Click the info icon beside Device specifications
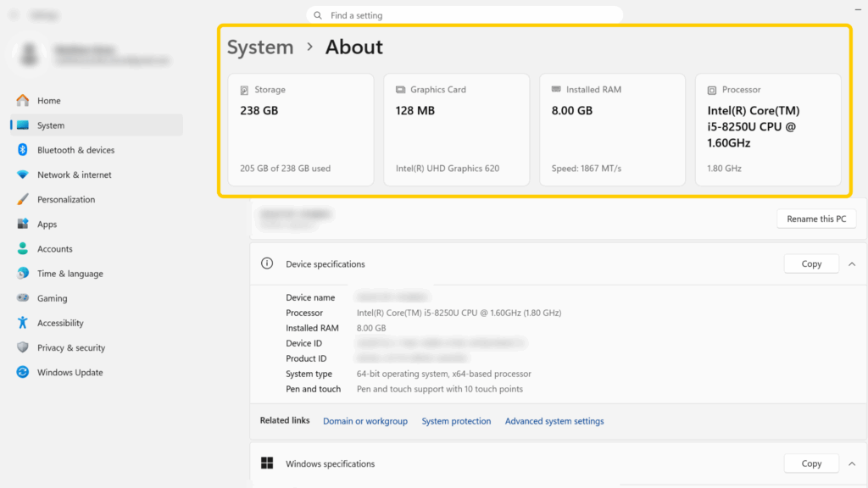The image size is (868, 488). (x=266, y=263)
